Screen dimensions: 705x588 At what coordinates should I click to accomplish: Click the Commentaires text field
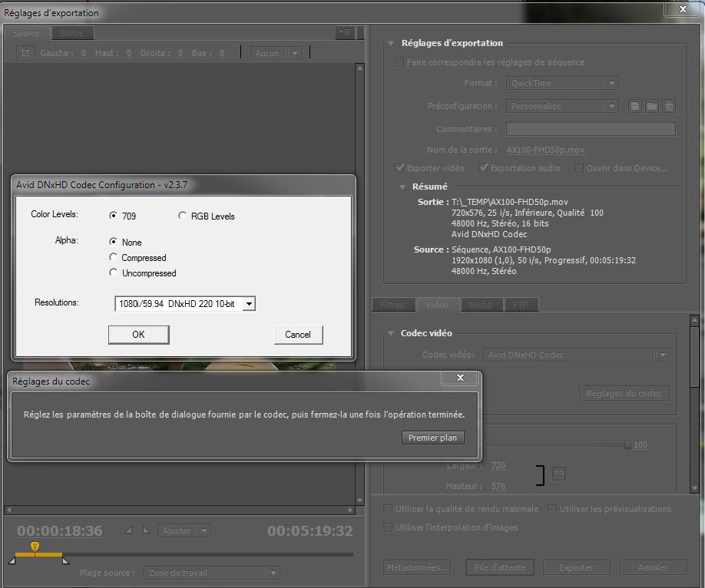pos(591,129)
